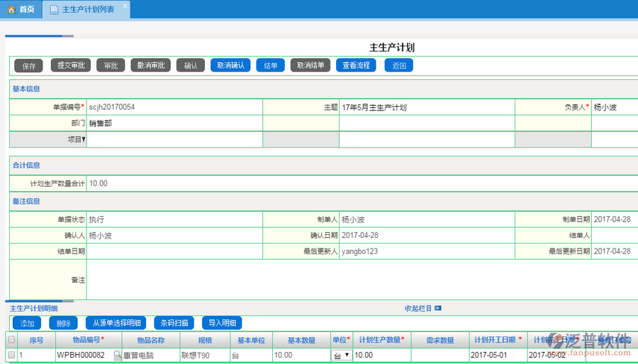Click 从源单选择明细 button

tap(115, 323)
